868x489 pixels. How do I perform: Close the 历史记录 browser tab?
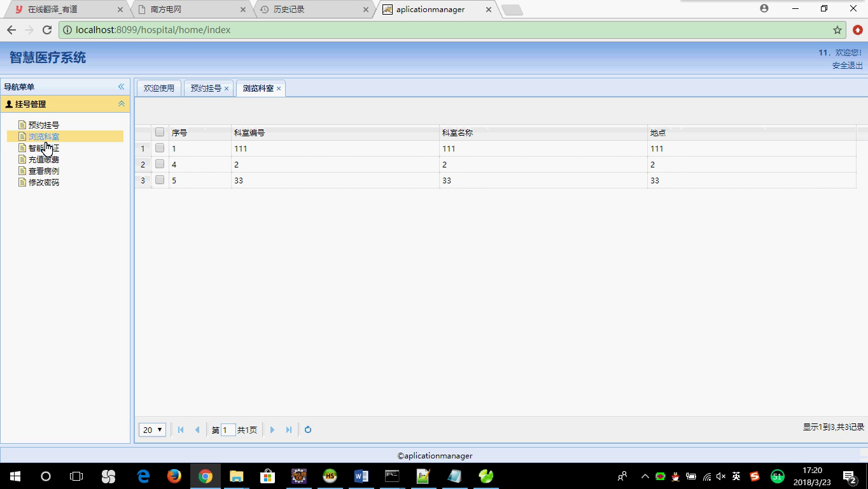tap(366, 10)
